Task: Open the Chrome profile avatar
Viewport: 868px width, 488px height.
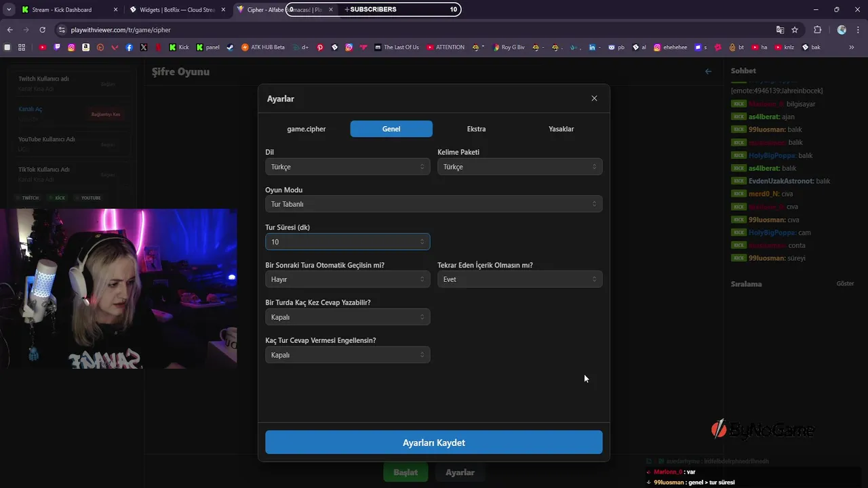Action: tap(842, 30)
